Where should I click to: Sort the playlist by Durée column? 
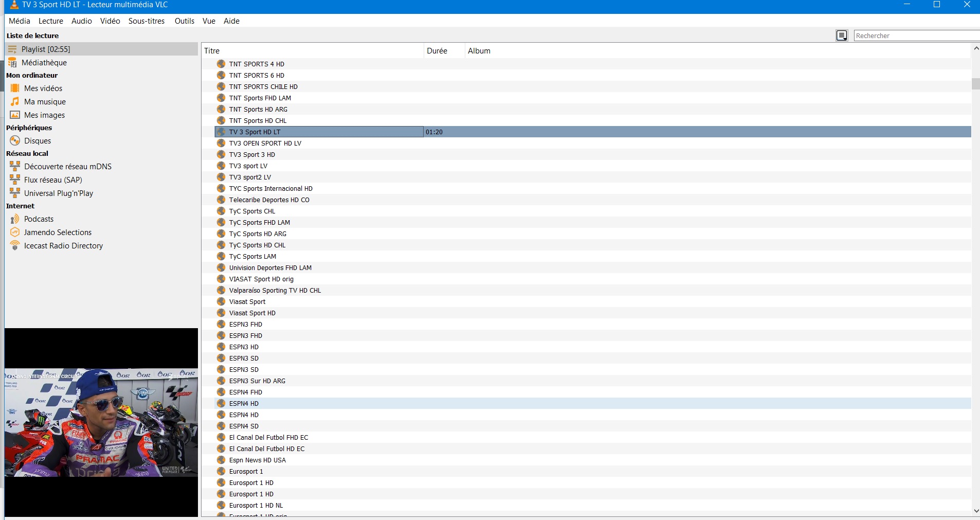point(444,50)
